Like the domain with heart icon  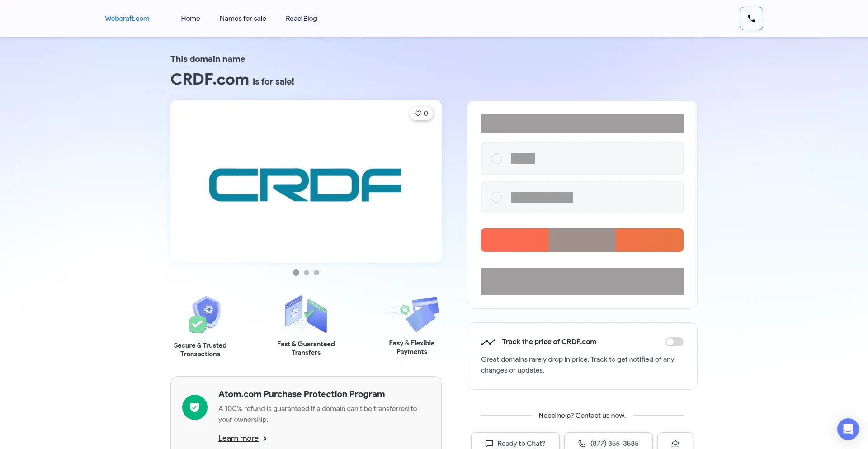[421, 113]
